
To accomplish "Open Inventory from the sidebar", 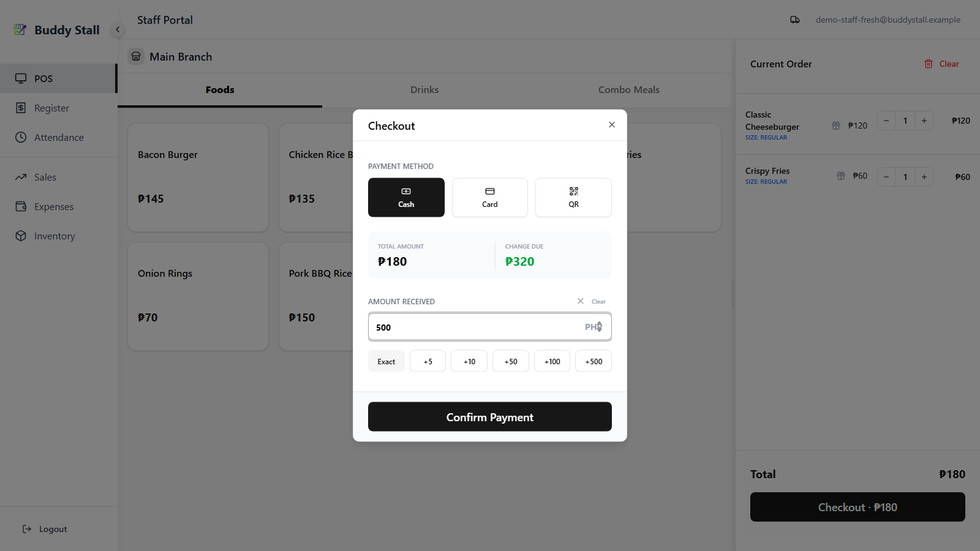I will click(x=58, y=236).
